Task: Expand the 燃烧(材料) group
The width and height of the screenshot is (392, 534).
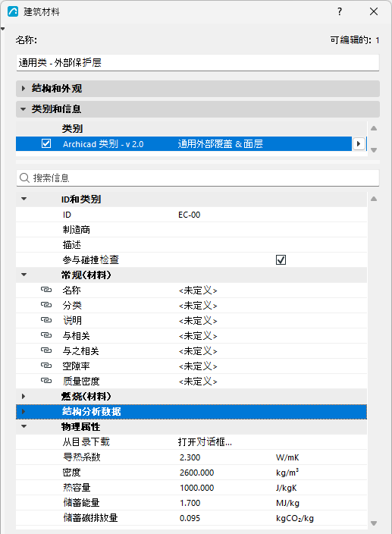Action: [x=24, y=397]
